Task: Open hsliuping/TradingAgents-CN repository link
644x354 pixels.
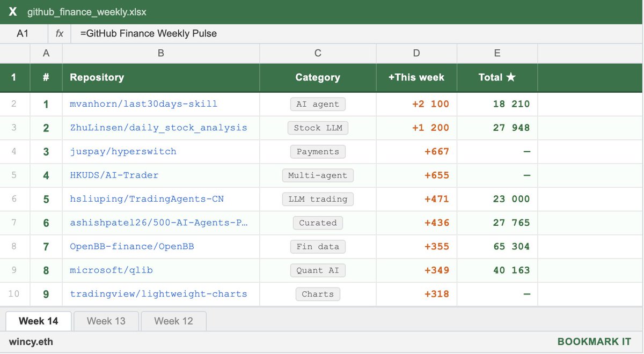Action: tap(147, 199)
